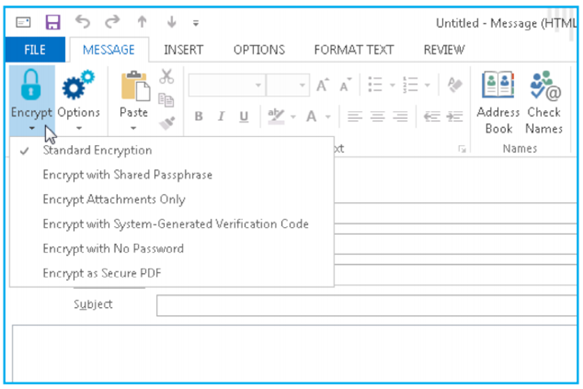Toggle Bold formatting
Screen dimensions: 583x389
click(x=199, y=116)
